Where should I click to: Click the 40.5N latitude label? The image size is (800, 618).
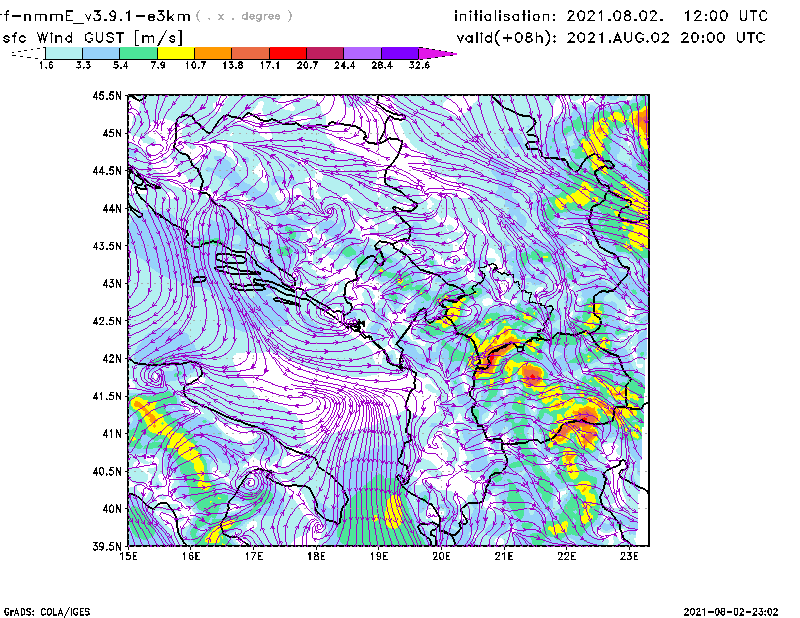tap(107, 471)
